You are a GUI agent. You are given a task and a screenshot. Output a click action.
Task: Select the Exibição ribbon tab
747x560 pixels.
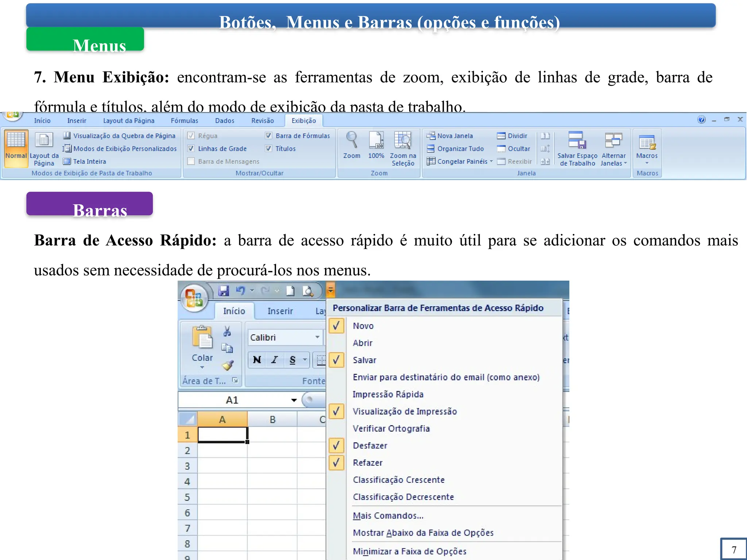(303, 121)
